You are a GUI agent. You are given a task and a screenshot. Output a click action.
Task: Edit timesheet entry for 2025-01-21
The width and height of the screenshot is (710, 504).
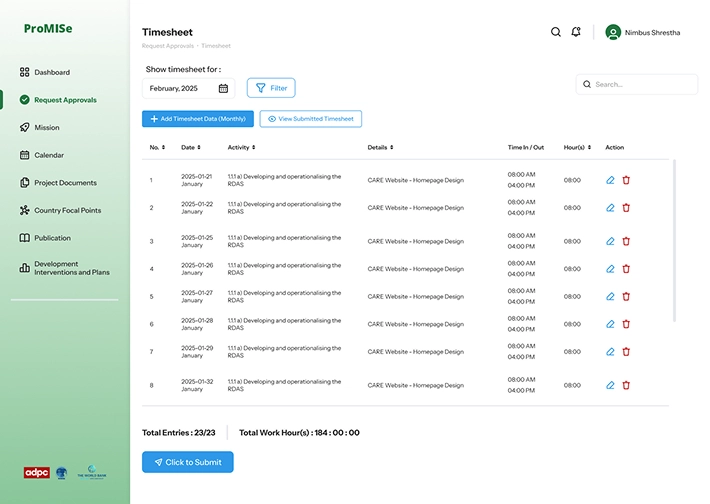coord(610,180)
